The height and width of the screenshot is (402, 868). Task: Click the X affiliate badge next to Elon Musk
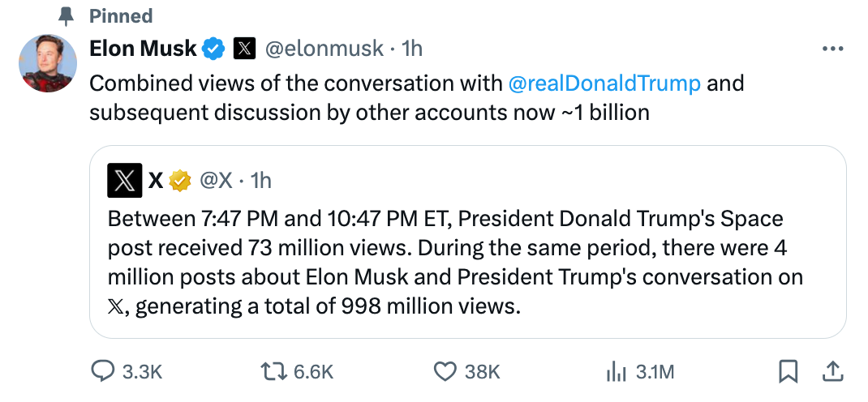(x=244, y=49)
